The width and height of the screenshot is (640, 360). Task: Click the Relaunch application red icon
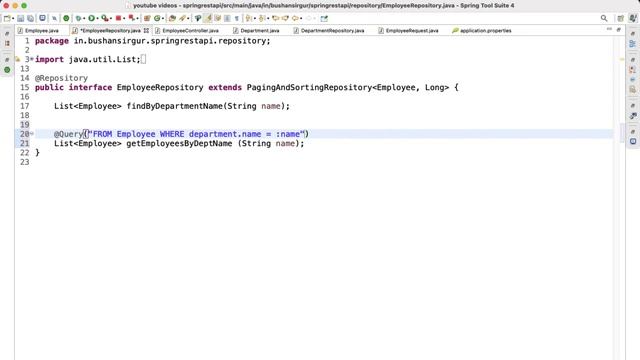[x=131, y=18]
